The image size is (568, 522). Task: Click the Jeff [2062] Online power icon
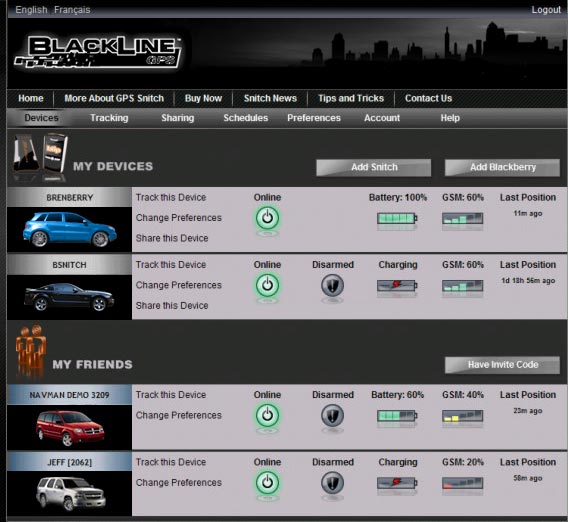pos(267,483)
